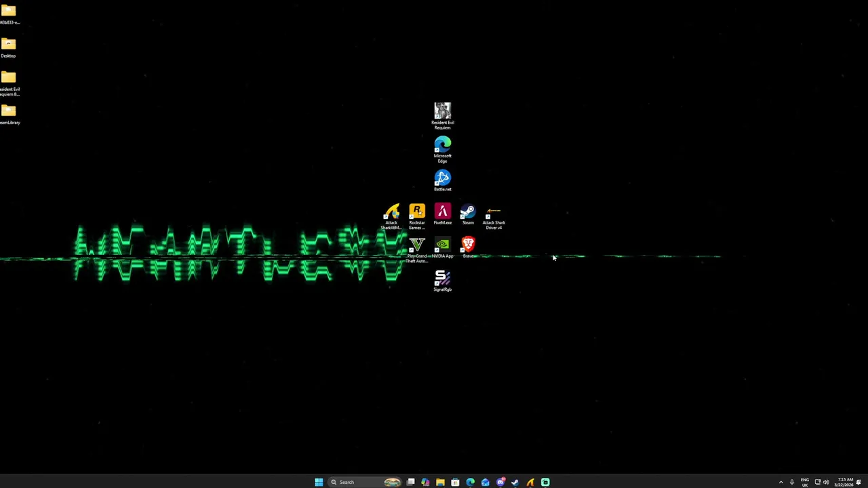The image size is (868, 488).
Task: Open the volume control tray icon
Action: click(826, 482)
